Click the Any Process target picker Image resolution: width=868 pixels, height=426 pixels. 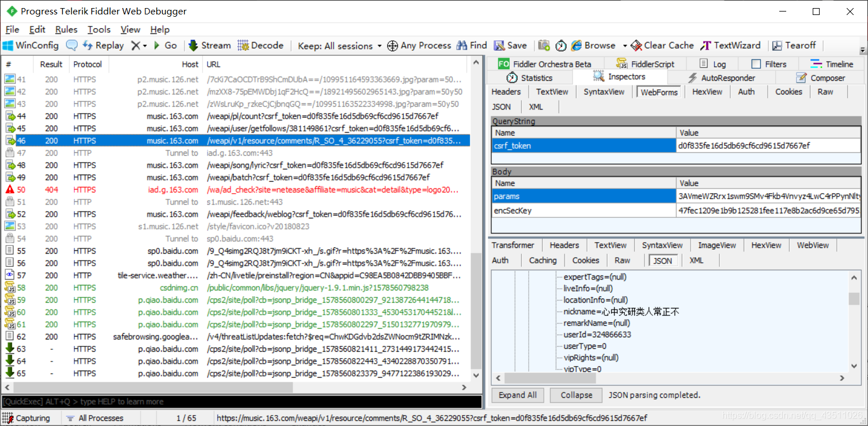point(419,45)
